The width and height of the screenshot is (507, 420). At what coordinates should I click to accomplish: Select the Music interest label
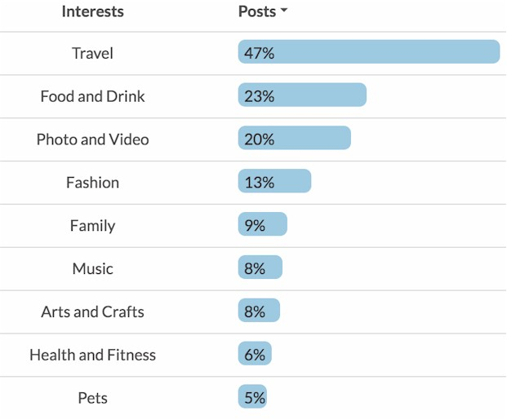click(92, 269)
